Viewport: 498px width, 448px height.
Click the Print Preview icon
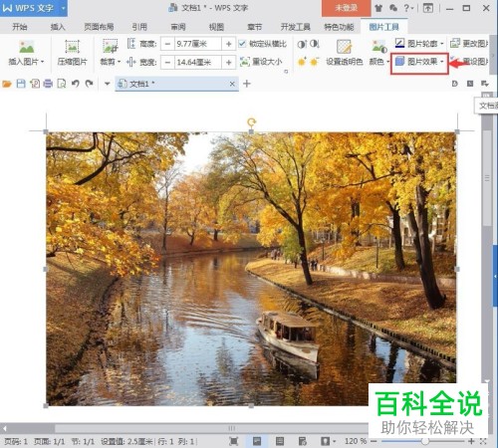[x=62, y=84]
